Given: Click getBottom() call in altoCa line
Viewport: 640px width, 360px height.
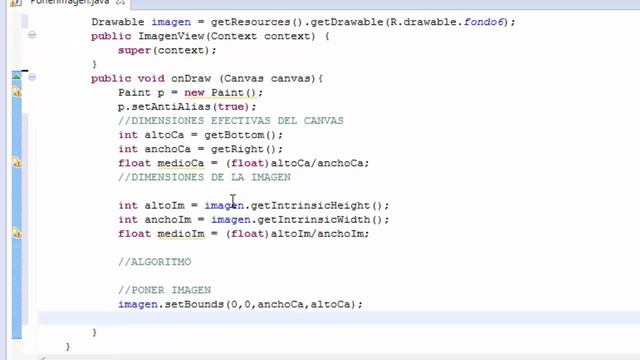Looking at the screenshot, I should pyautogui.click(x=240, y=135).
